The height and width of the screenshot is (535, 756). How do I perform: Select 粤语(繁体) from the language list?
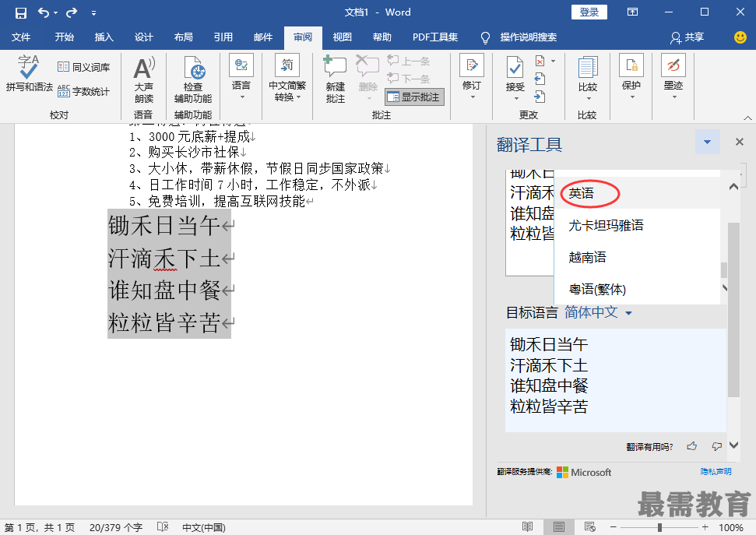click(637, 289)
